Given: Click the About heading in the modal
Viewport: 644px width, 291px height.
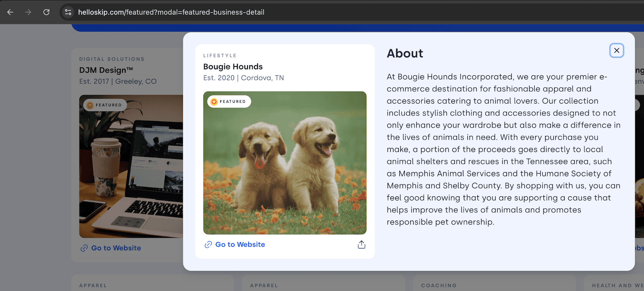Looking at the screenshot, I should click(405, 54).
